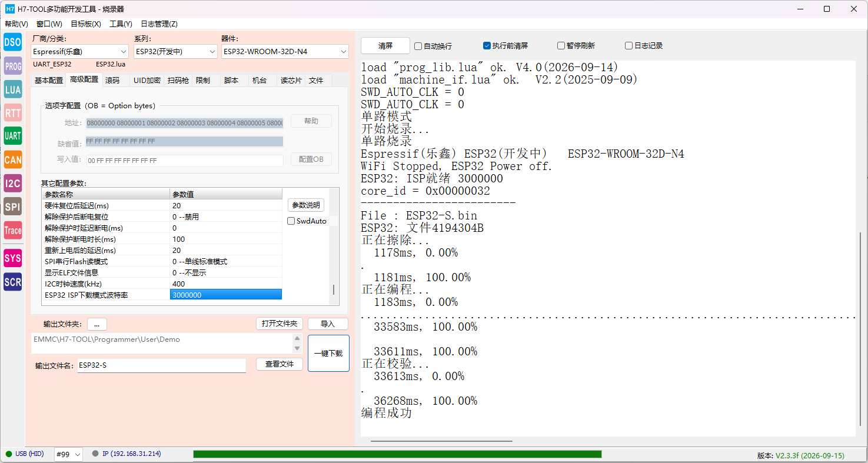Open the RTT sidebar icon
Image resolution: width=868 pixels, height=463 pixels.
point(12,112)
